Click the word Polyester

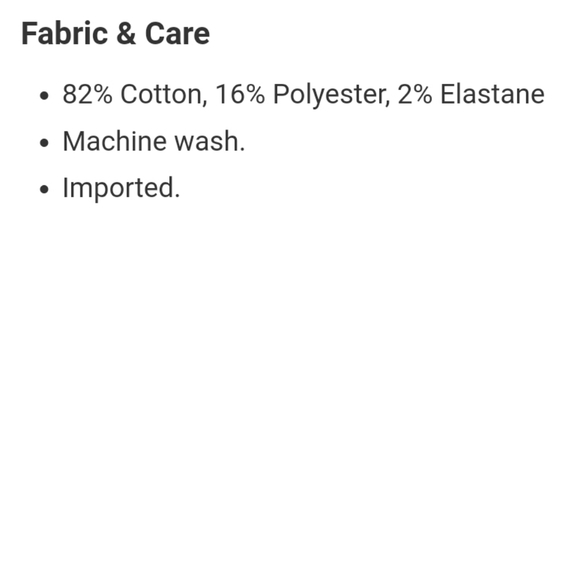[329, 95]
